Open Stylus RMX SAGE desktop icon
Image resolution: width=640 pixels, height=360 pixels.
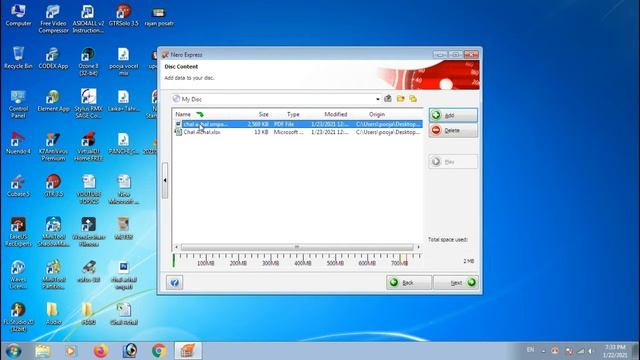(x=88, y=104)
